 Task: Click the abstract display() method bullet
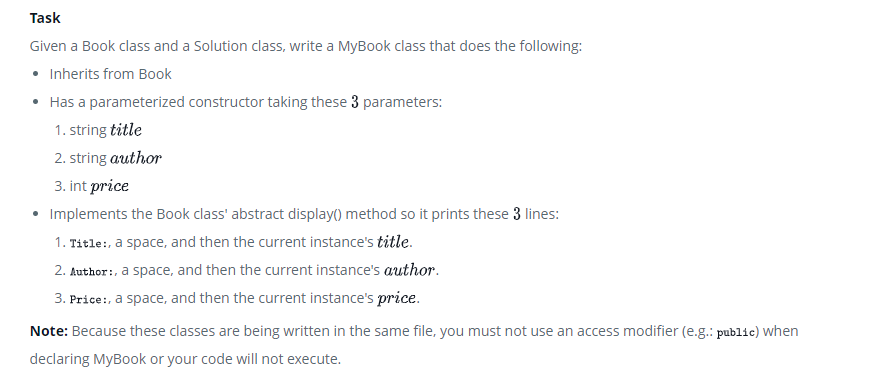click(x=304, y=214)
